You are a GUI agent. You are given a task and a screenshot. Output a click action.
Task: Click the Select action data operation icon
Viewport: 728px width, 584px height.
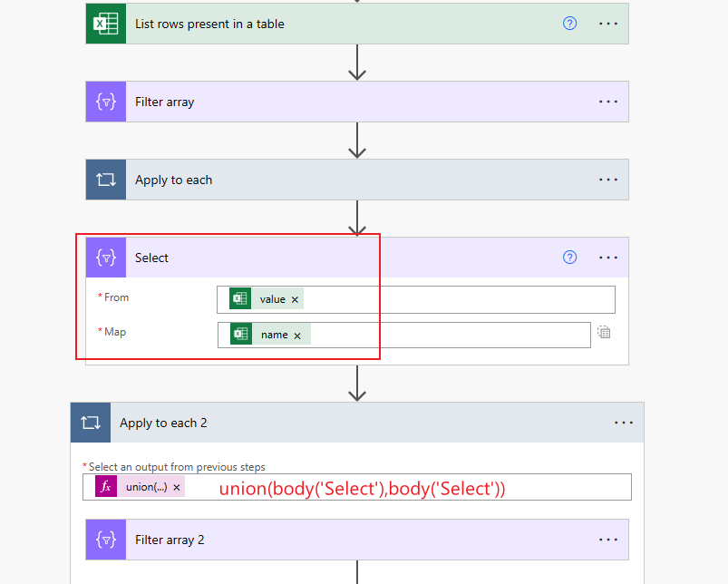coord(106,258)
